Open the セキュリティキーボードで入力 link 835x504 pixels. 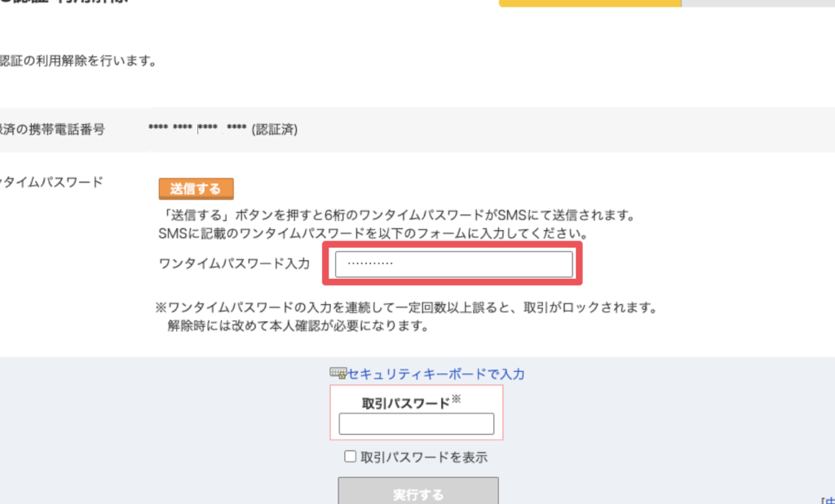(435, 374)
